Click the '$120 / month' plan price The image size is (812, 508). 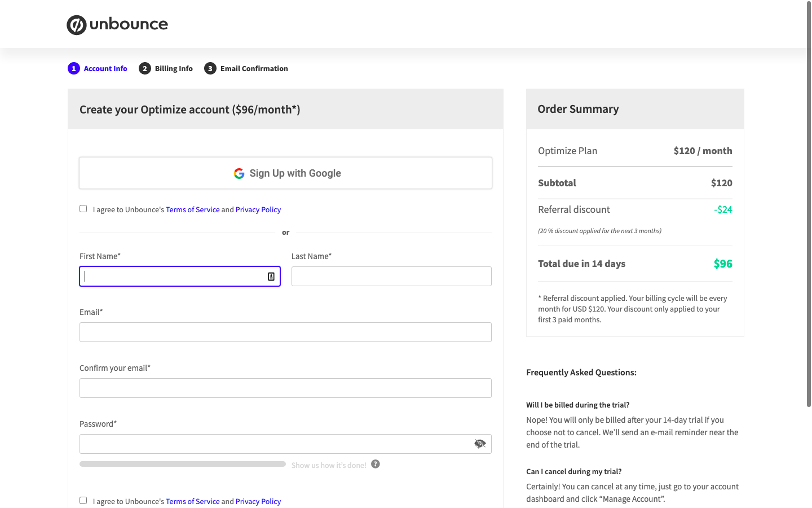703,151
